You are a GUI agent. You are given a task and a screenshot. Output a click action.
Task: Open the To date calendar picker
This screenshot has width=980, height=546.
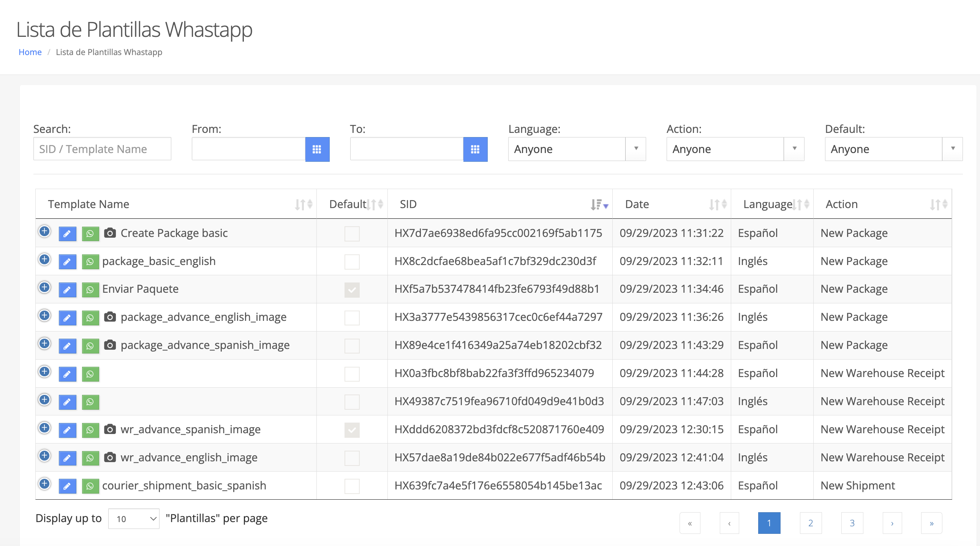coord(475,150)
